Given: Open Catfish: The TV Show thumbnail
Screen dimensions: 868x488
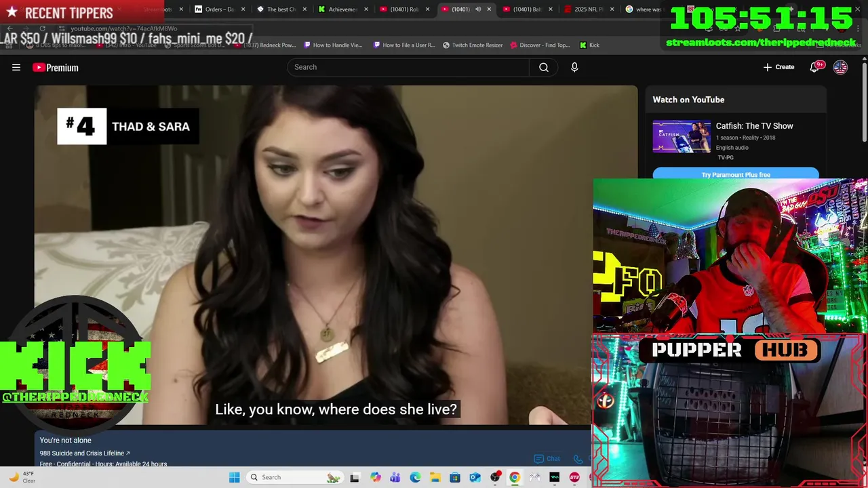Looking at the screenshot, I should pyautogui.click(x=682, y=137).
